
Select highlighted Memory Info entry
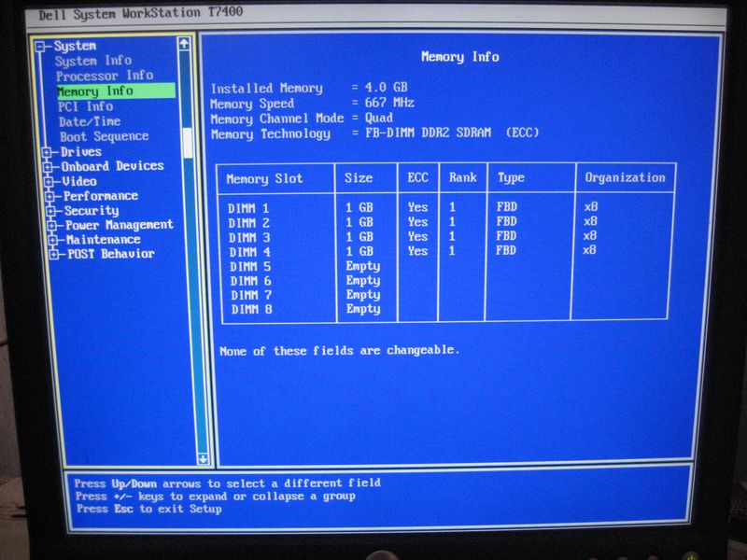click(115, 91)
